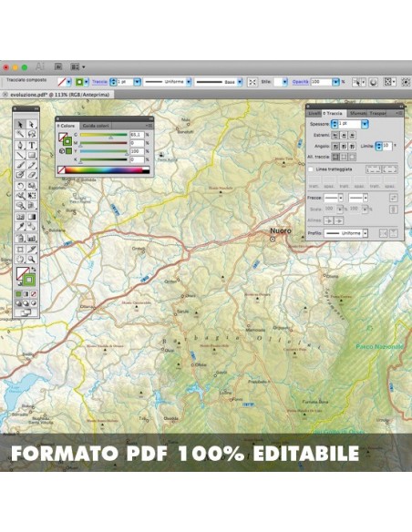
Task: Click the None swatch button in toolbox
Action: coord(34,294)
